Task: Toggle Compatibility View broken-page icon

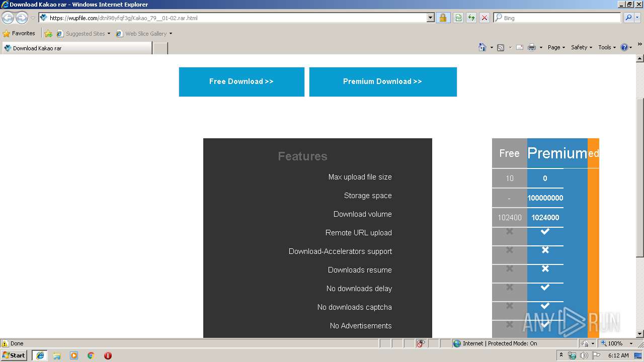Action: click(458, 18)
